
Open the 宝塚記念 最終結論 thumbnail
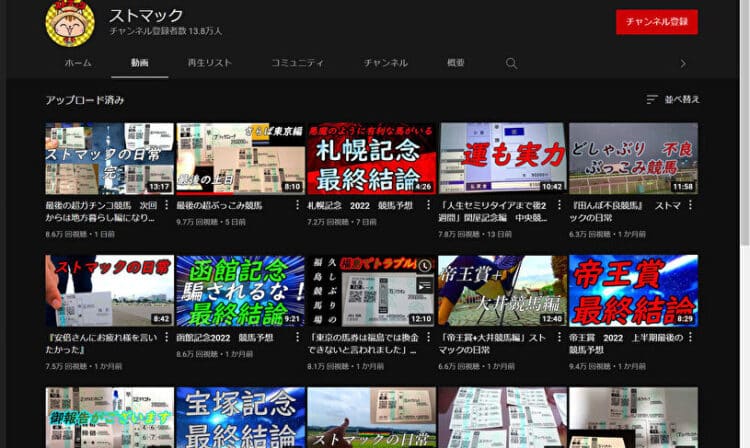tap(241, 417)
